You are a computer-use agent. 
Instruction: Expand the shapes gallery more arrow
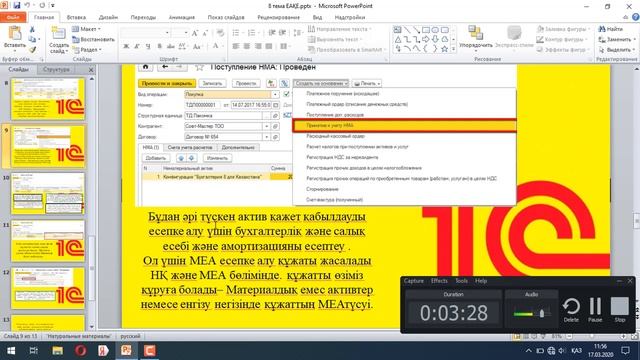click(454, 49)
